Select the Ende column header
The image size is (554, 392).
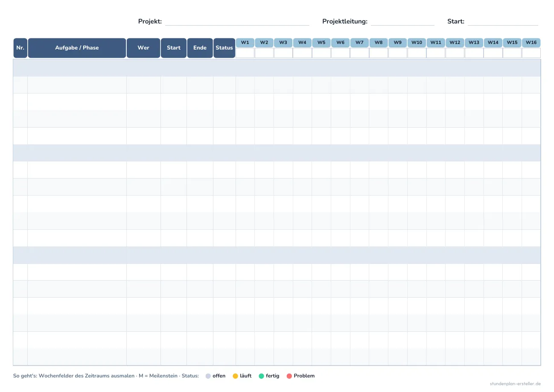pyautogui.click(x=200, y=48)
